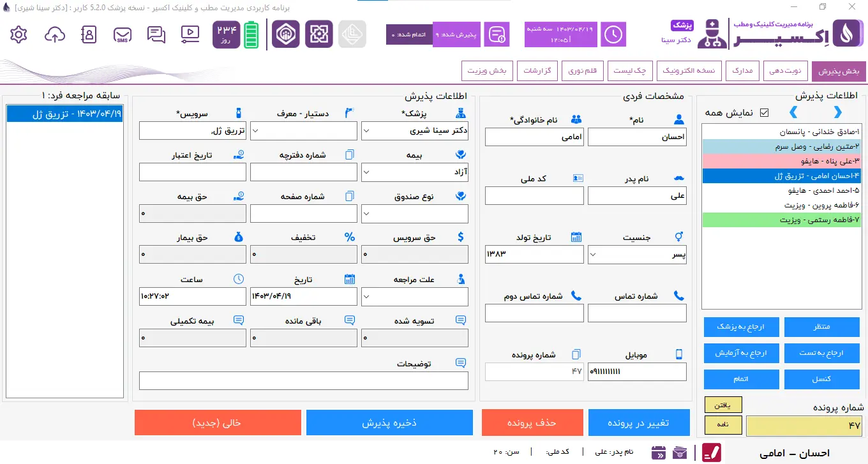The width and height of the screenshot is (868, 464).
Task: Click the purple hexagon-emblem icon beside the battery
Action: click(286, 34)
